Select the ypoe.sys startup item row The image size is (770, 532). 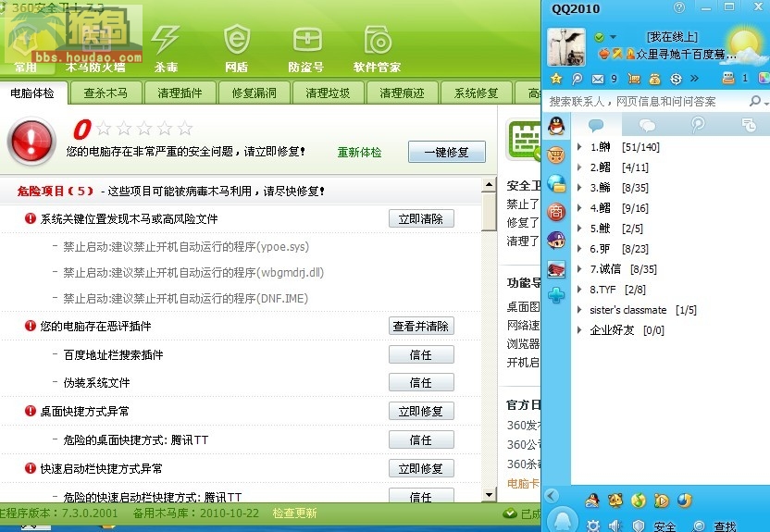point(186,246)
